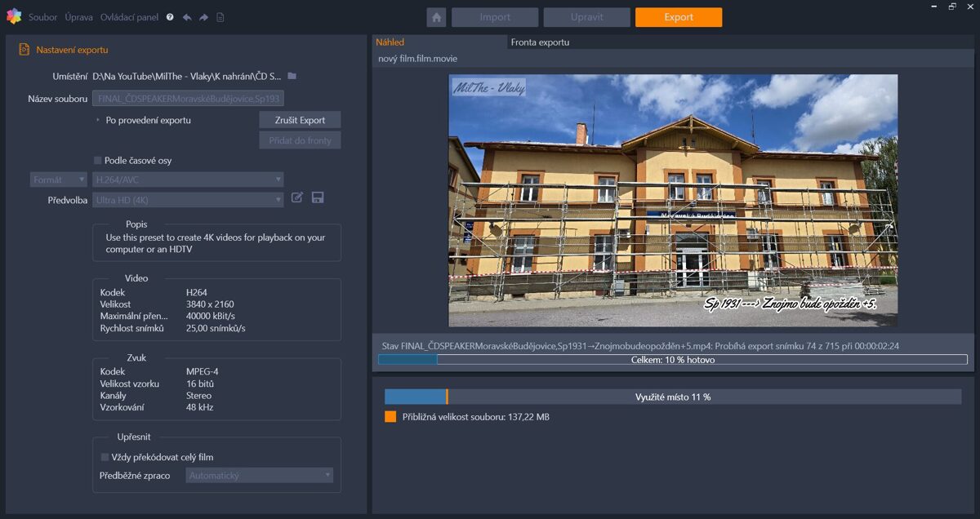Open help via the question mark icon
Image resolution: width=980 pixels, height=519 pixels.
171,16
